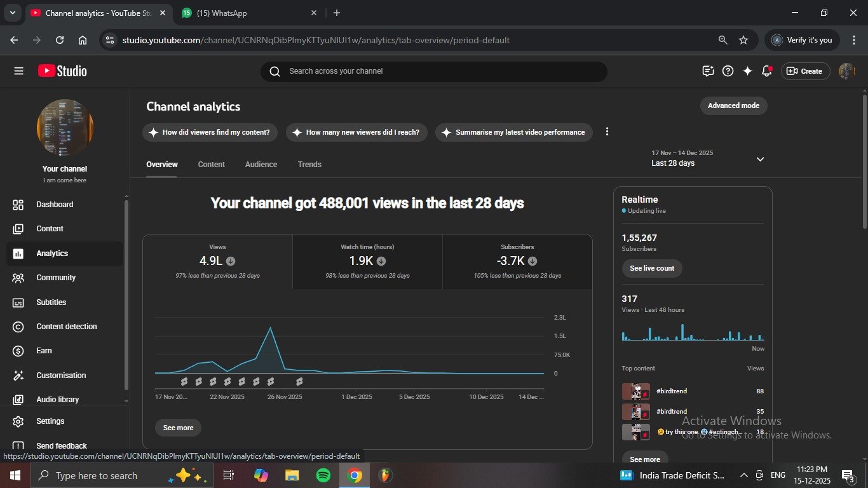Click the See live count button
The width and height of the screenshot is (868, 488).
(x=651, y=268)
